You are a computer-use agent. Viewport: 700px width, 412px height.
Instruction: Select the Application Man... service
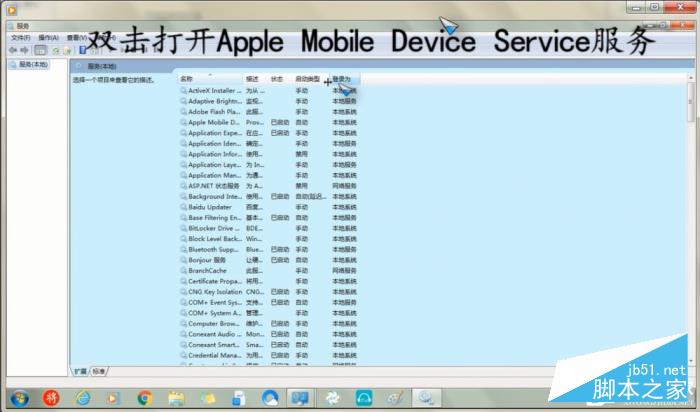point(268,175)
